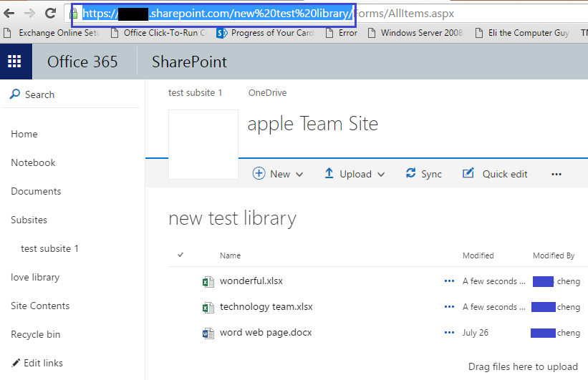
Task: Open the Office Click-To-Run bookmark
Action: click(x=159, y=33)
